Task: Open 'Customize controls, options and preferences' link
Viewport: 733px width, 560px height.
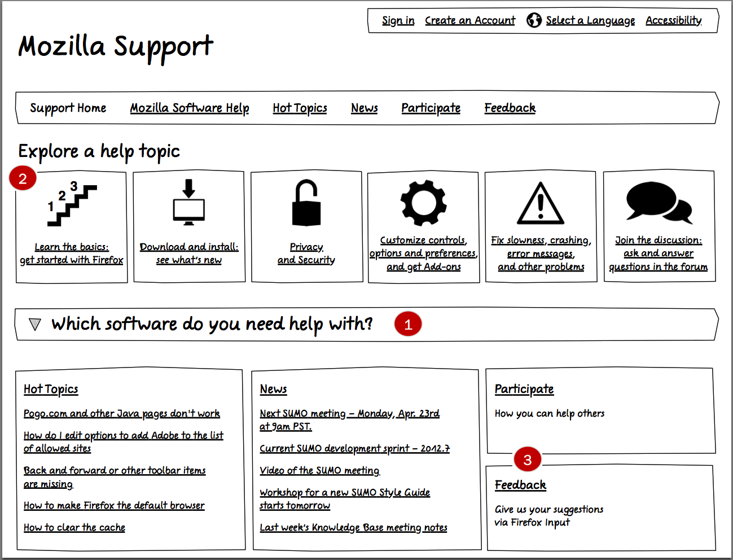Action: [424, 253]
